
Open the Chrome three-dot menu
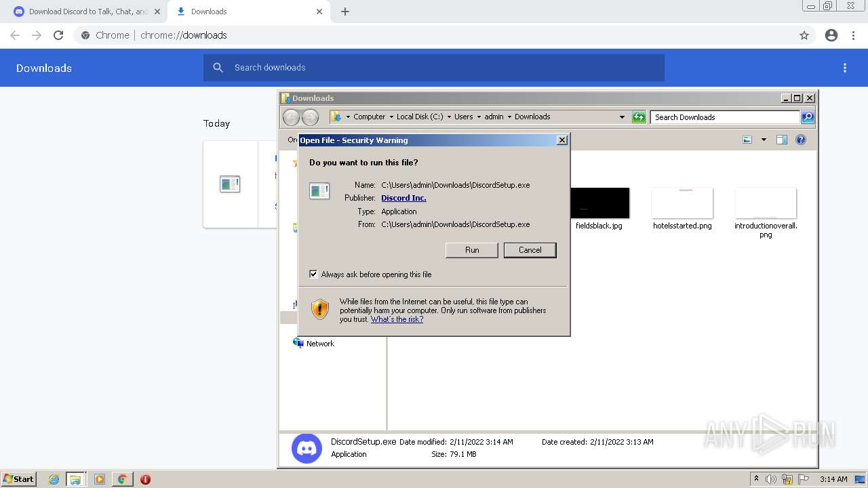pyautogui.click(x=854, y=35)
